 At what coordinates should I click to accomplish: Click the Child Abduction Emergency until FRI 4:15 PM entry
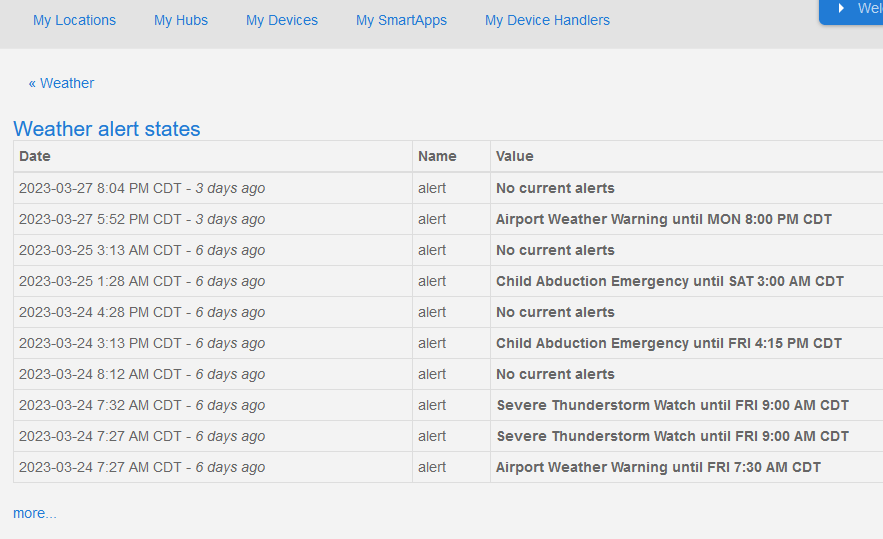click(x=668, y=343)
